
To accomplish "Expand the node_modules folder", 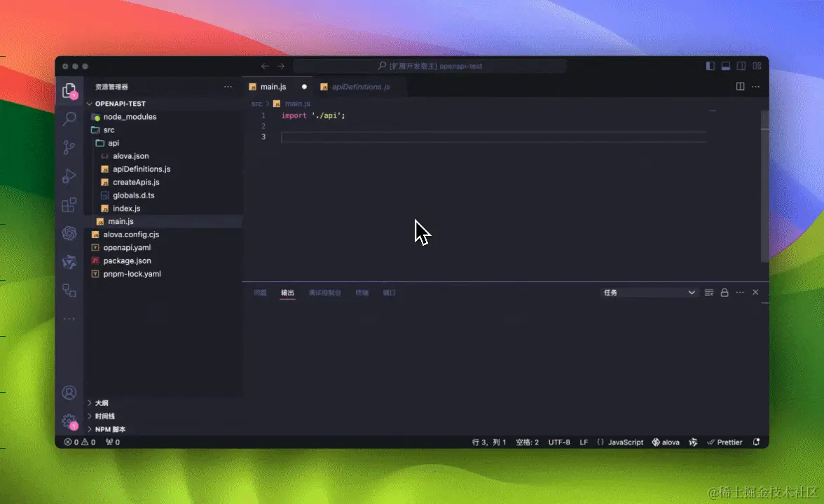I will tap(130, 116).
